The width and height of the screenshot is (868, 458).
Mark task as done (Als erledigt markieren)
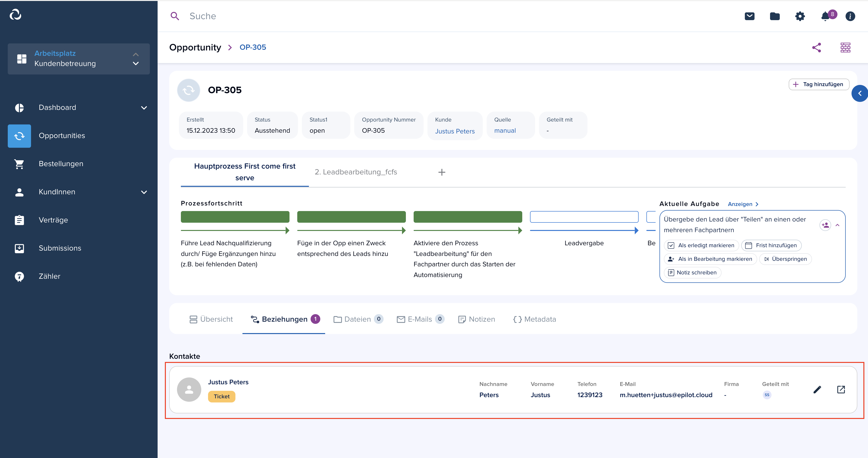[x=701, y=245]
